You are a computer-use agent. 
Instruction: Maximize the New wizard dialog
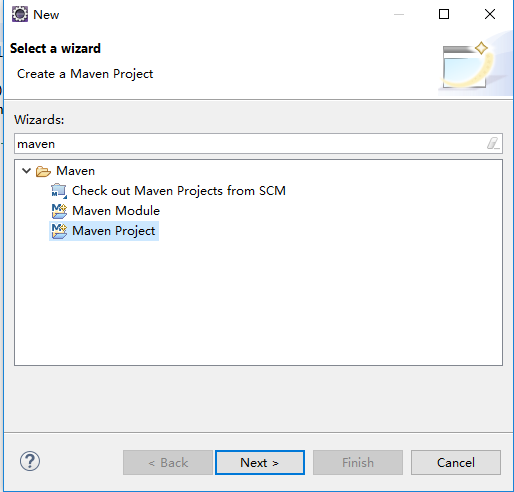(444, 14)
